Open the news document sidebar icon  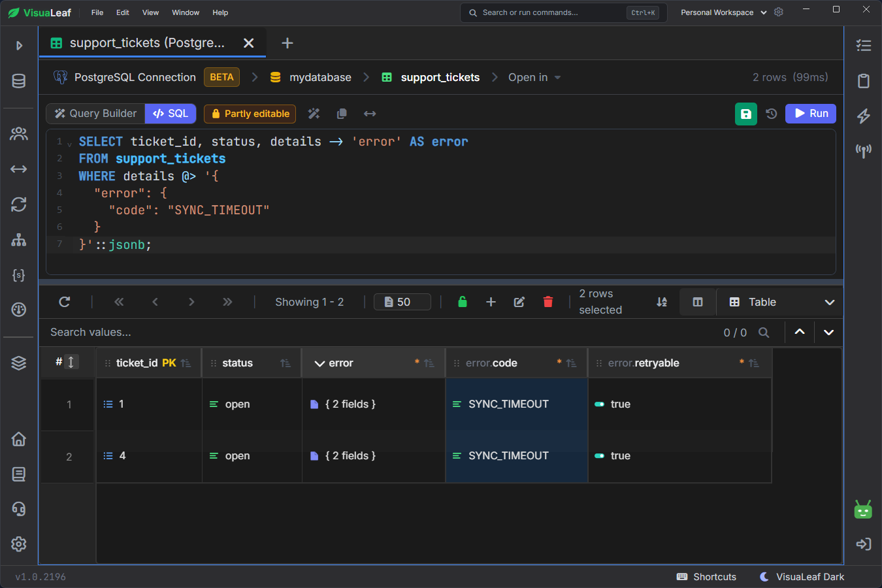[19, 474]
